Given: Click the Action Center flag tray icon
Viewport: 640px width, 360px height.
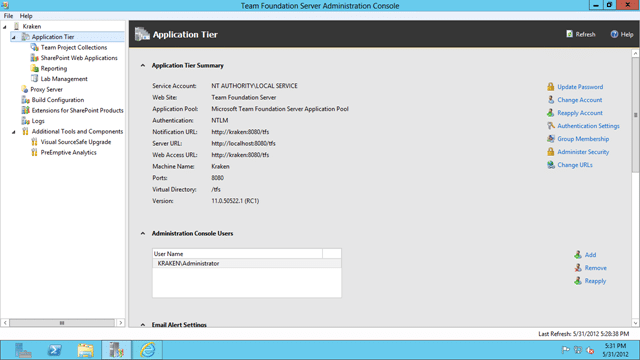Looking at the screenshot, I should (565, 350).
